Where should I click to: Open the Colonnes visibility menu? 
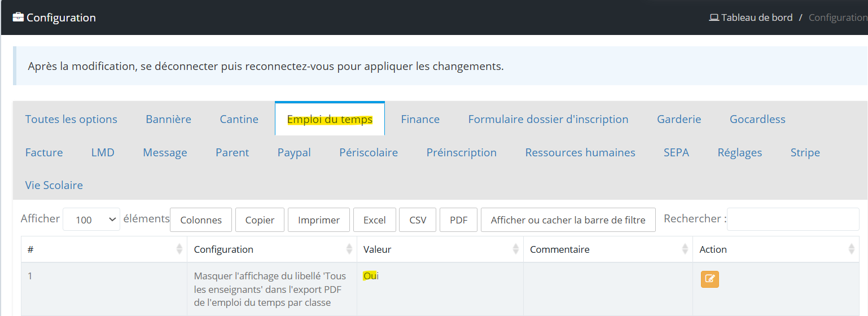[x=201, y=220]
